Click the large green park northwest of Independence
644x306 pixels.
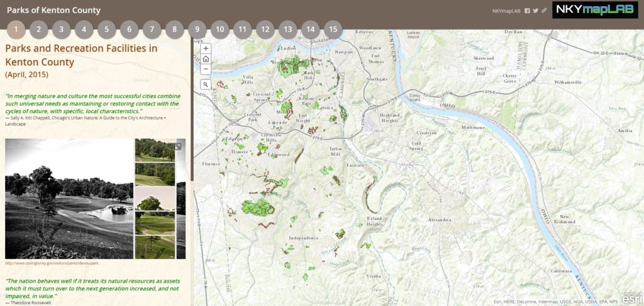(258, 207)
